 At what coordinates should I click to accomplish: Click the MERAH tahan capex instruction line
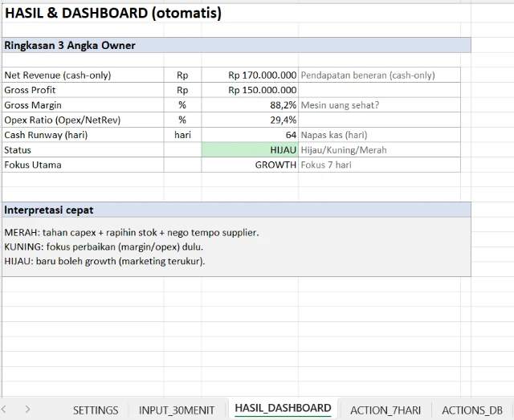(132, 232)
